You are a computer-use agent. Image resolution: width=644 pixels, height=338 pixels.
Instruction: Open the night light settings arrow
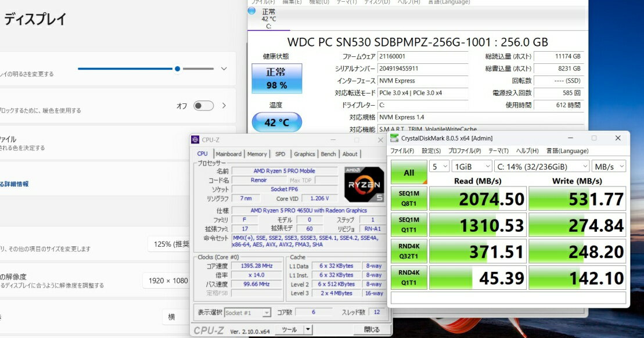pos(224,106)
